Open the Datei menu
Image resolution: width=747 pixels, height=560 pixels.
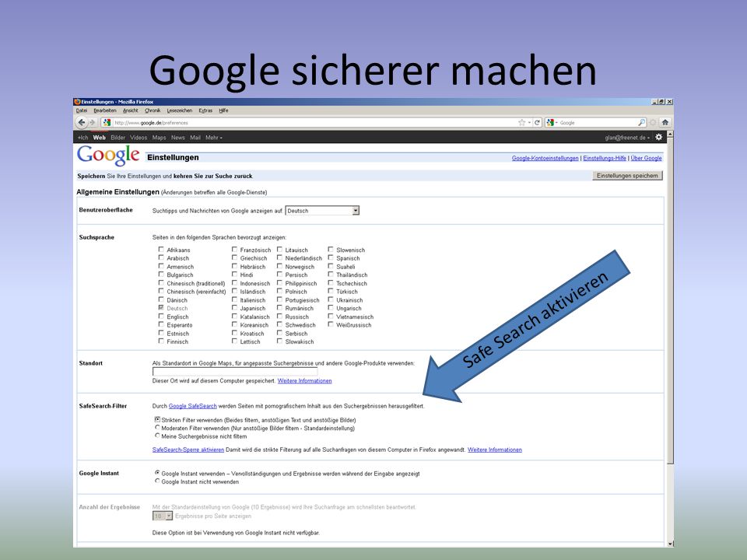tap(82, 110)
